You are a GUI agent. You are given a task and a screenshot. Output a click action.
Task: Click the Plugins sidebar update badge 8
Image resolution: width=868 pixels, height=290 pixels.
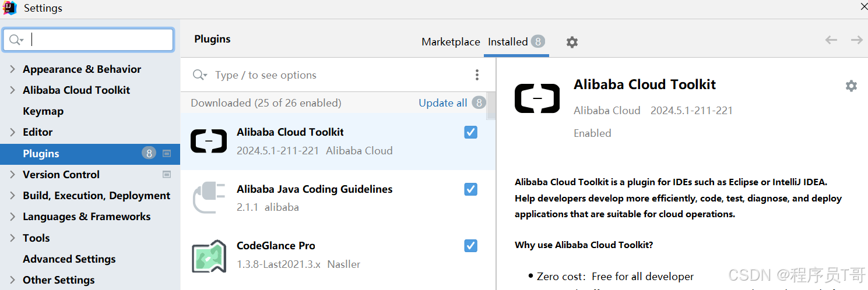click(x=149, y=153)
